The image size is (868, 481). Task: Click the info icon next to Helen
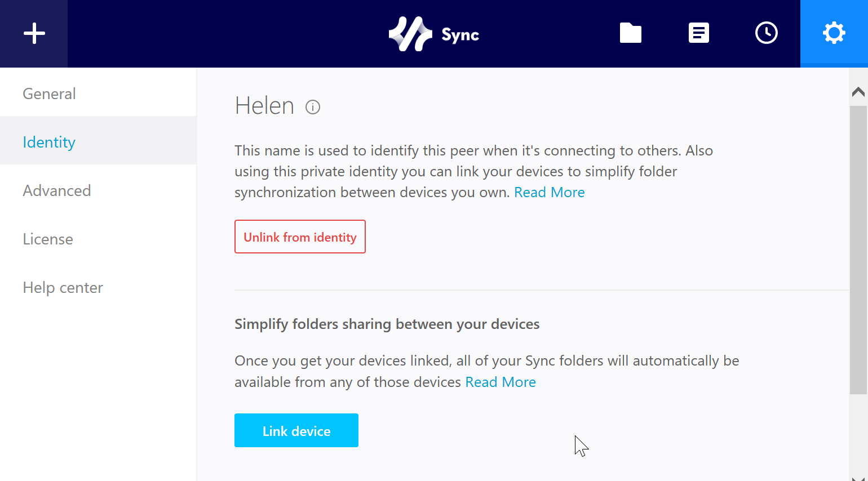313,107
